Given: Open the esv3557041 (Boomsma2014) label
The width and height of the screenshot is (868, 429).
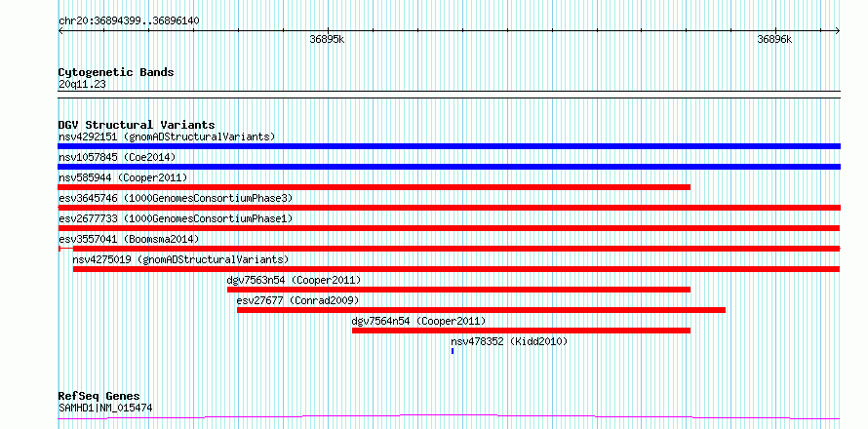Looking at the screenshot, I should coord(129,239).
